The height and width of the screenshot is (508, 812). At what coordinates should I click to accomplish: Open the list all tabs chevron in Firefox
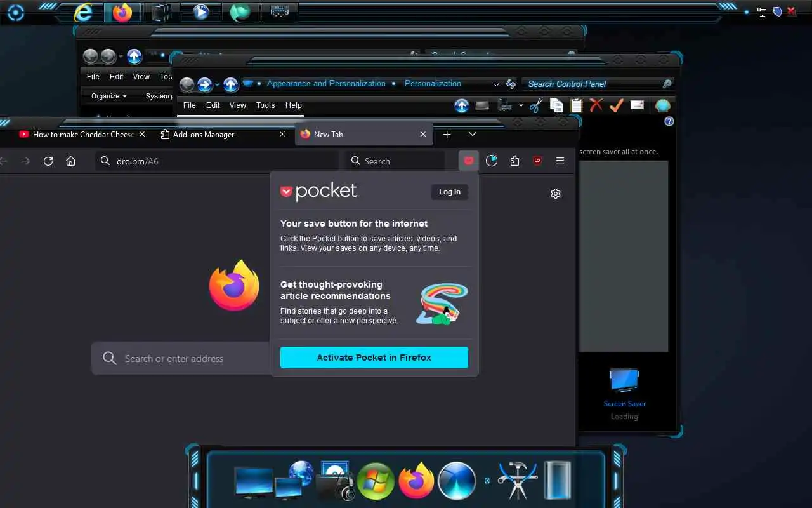(x=473, y=135)
